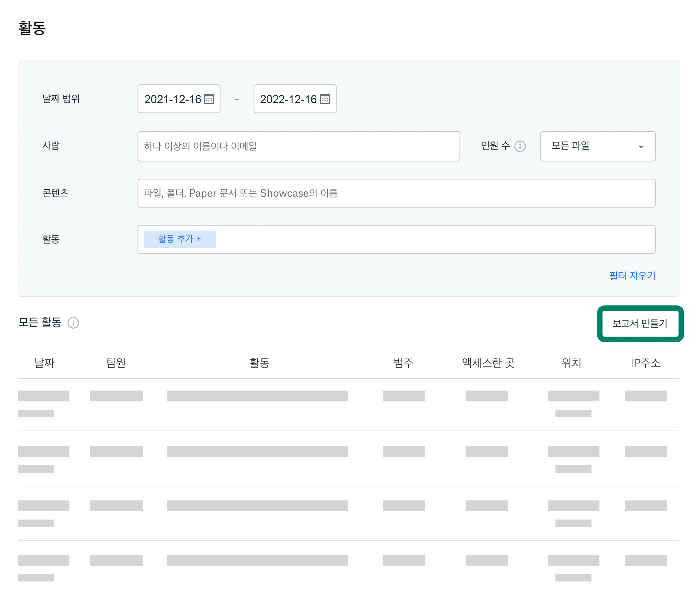The height and width of the screenshot is (597, 700).
Task: Click the 범주 column header
Action: [403, 363]
